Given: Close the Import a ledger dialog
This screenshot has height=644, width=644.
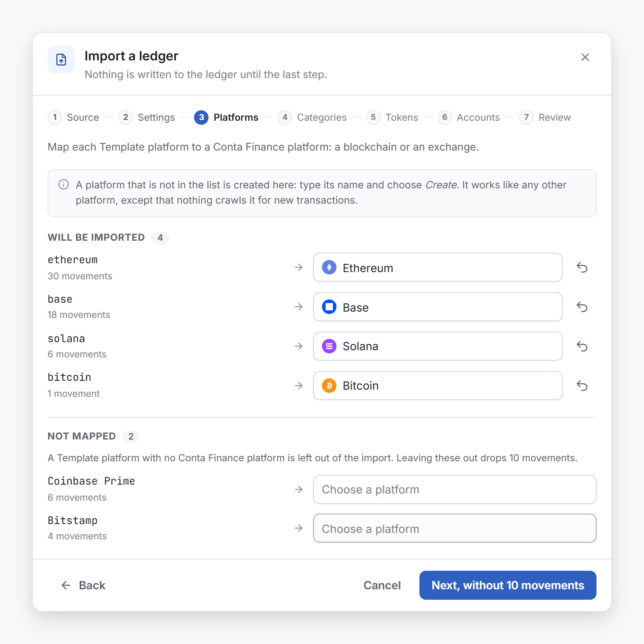Looking at the screenshot, I should point(585,57).
